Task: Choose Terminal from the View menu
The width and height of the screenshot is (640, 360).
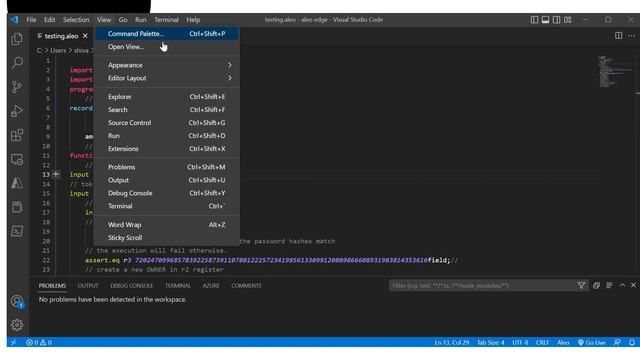Action: coord(167,206)
